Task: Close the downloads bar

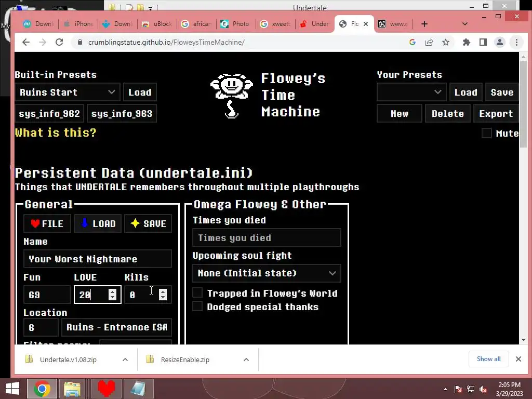Action: tap(518, 359)
